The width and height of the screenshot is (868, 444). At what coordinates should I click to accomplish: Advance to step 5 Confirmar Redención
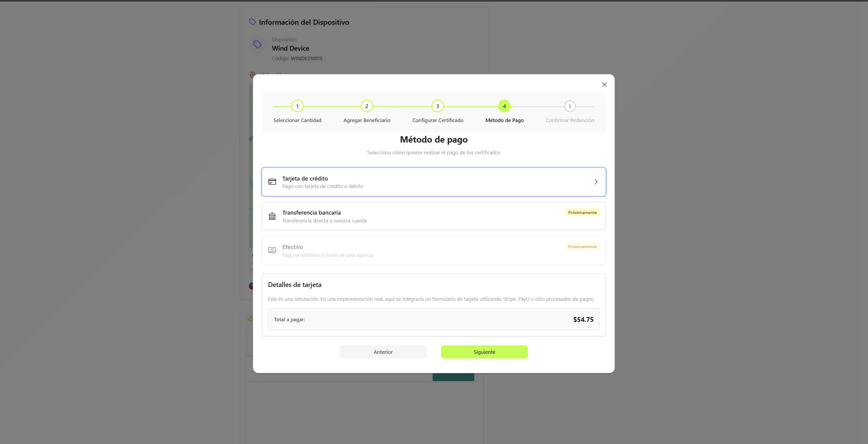[x=569, y=106]
